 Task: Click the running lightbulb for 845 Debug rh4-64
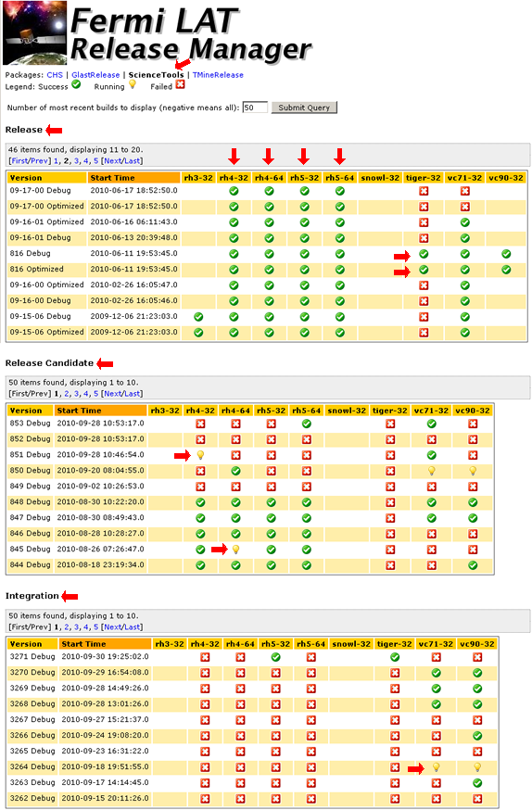pyautogui.click(x=236, y=550)
